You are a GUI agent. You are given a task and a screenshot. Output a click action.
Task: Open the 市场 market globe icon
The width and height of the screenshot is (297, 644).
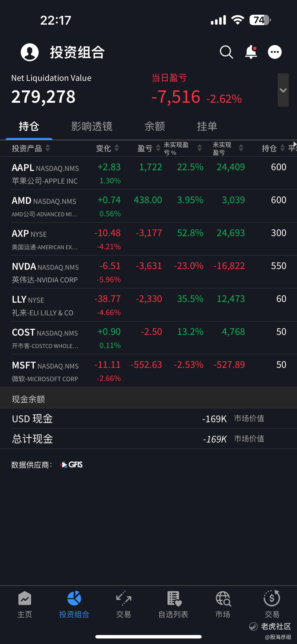[223, 598]
